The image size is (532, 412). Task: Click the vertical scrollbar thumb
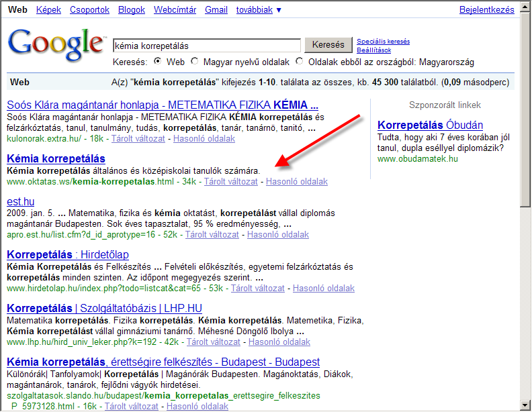(525, 110)
